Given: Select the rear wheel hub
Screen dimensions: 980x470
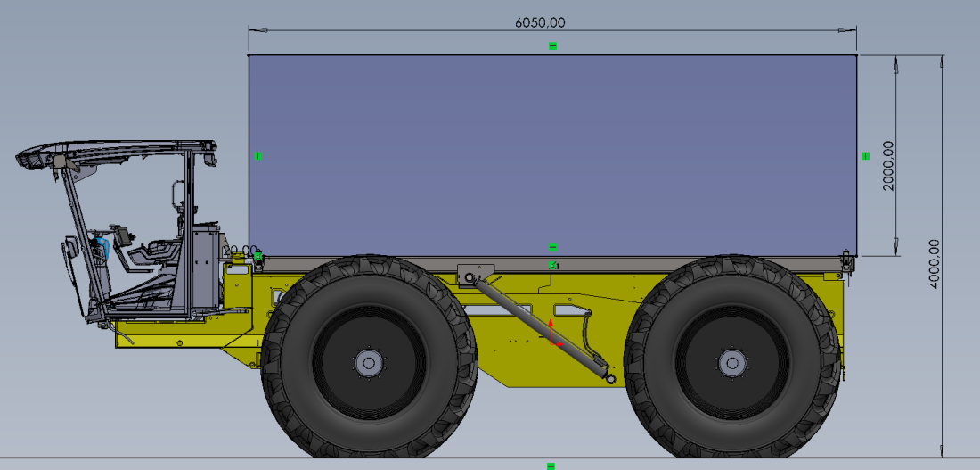Looking at the screenshot, I should tap(731, 362).
